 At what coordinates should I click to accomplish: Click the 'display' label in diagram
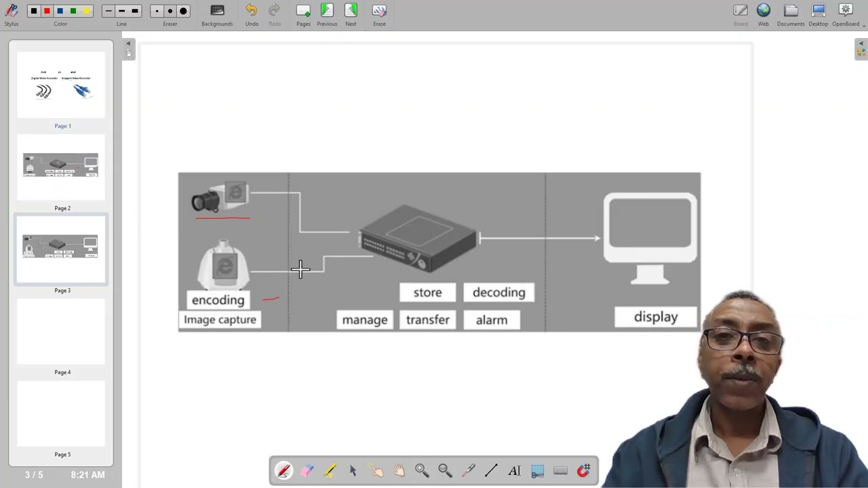pyautogui.click(x=656, y=317)
